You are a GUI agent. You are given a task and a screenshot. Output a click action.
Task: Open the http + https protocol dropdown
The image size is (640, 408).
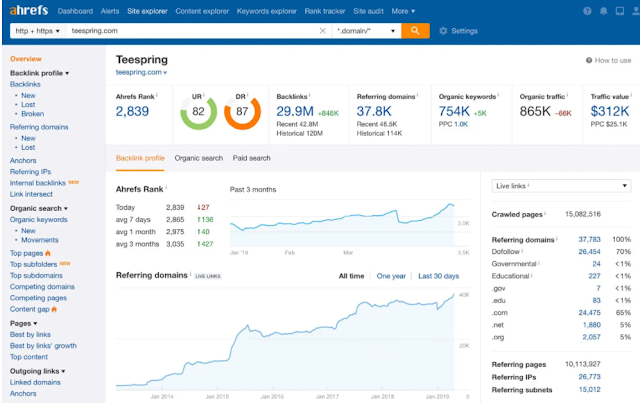(x=38, y=31)
